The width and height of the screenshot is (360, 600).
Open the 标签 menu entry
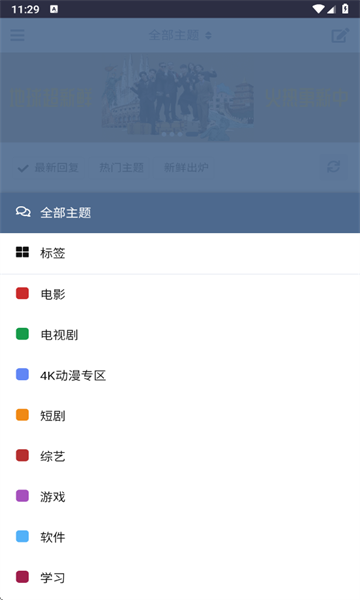coord(180,253)
